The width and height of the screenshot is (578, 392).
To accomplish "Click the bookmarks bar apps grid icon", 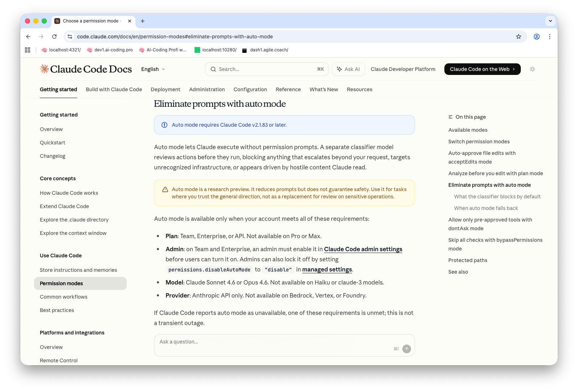I will pos(28,50).
